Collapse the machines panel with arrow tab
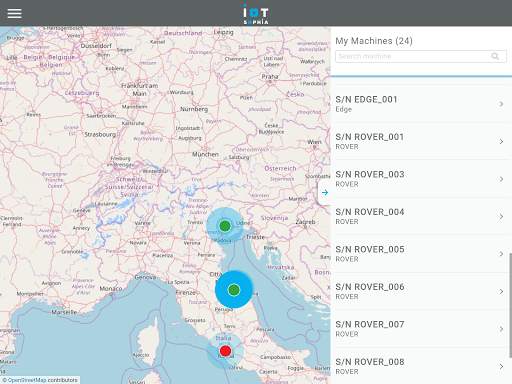Viewport: 512px width, 384px height. (x=325, y=192)
